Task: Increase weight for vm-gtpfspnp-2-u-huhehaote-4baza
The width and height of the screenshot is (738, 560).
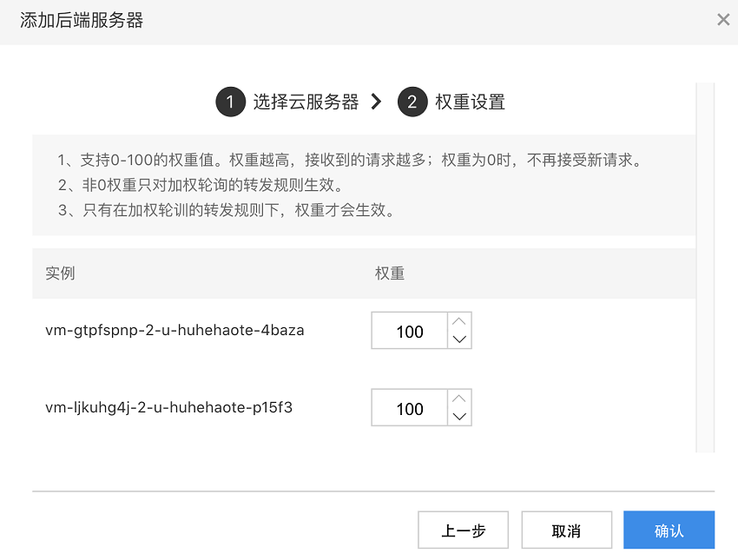Action: (x=460, y=322)
